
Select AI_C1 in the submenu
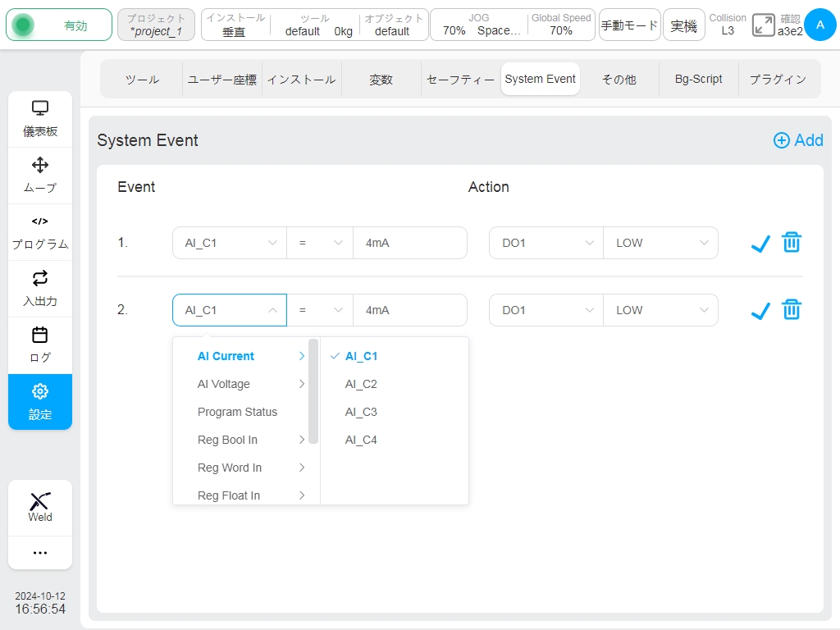(x=395, y=356)
